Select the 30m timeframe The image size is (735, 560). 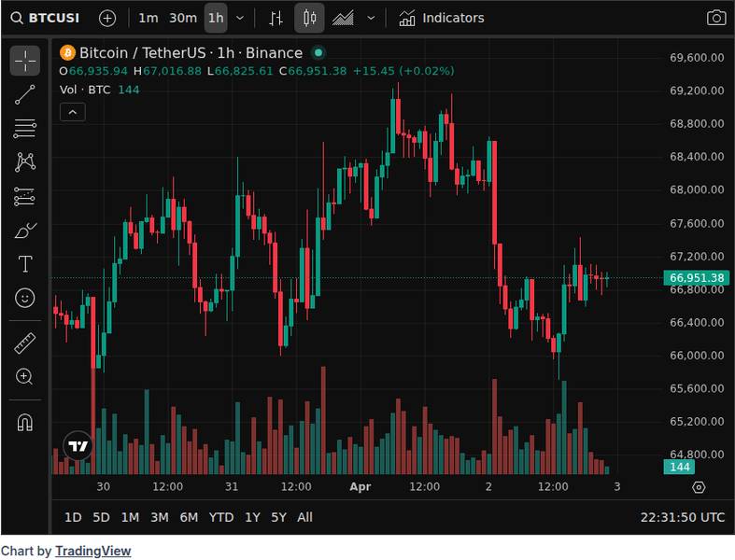point(183,19)
